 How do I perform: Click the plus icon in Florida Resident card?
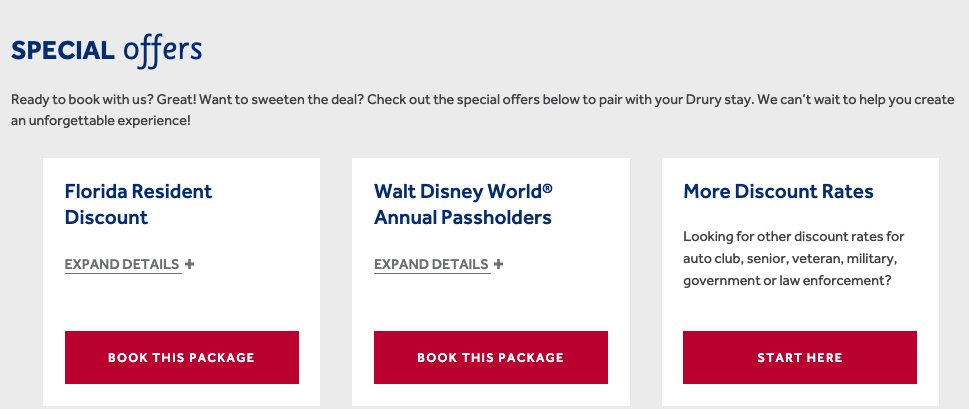(x=190, y=265)
